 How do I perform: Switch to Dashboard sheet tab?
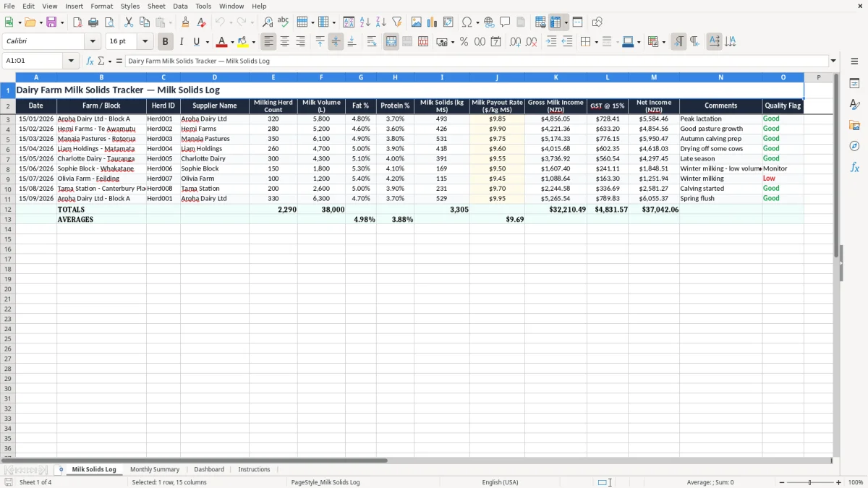pos(209,469)
